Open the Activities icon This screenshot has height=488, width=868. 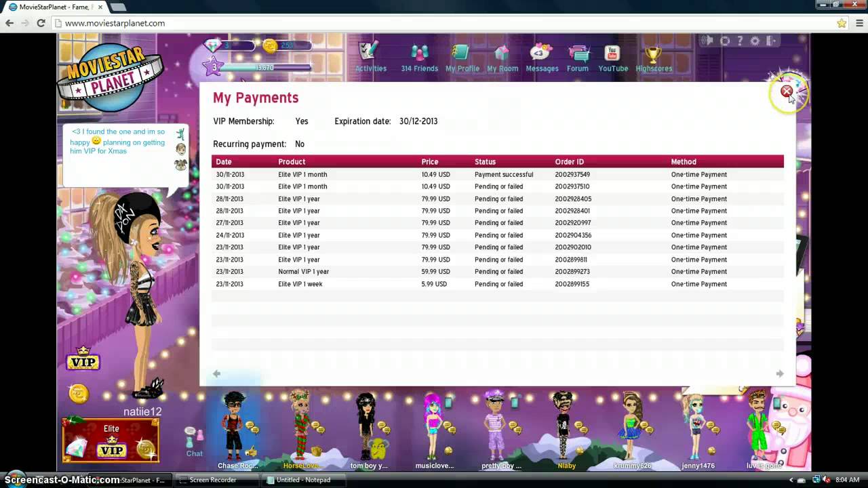tap(370, 57)
